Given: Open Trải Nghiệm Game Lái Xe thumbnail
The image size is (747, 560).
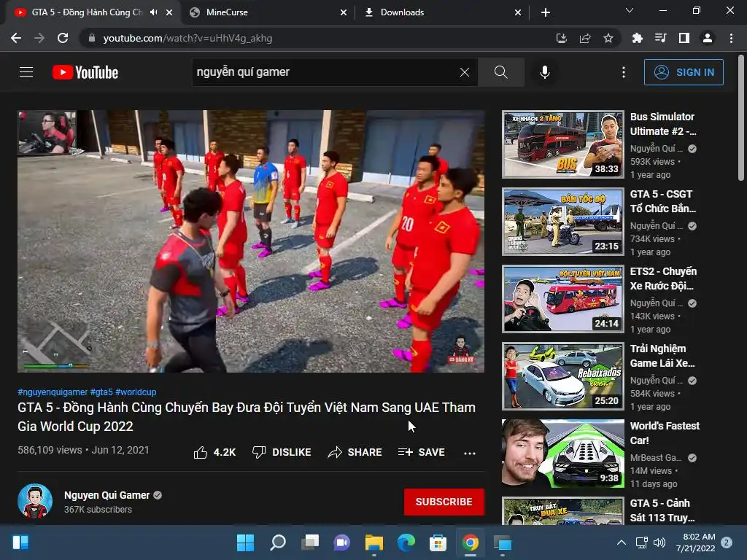Looking at the screenshot, I should point(563,376).
